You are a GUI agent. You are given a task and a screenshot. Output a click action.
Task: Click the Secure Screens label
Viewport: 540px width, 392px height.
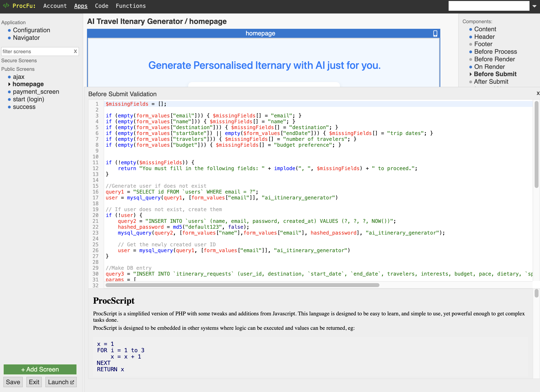[19, 61]
